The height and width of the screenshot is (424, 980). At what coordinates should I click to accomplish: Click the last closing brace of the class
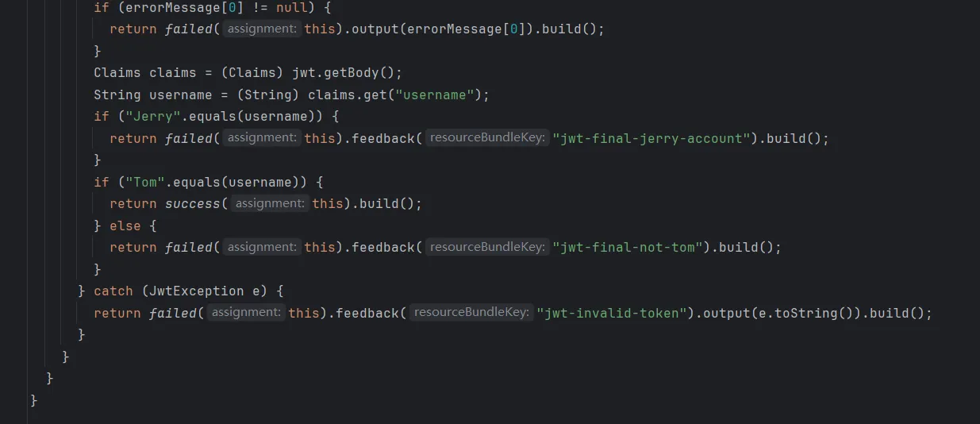coord(34,400)
